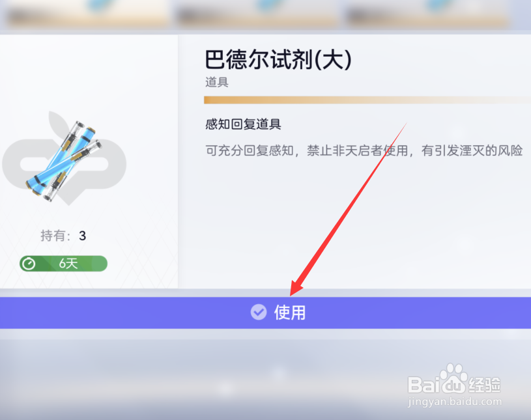Click the grey logo emblem behind item
This screenshot has height=420, width=531.
(65, 158)
